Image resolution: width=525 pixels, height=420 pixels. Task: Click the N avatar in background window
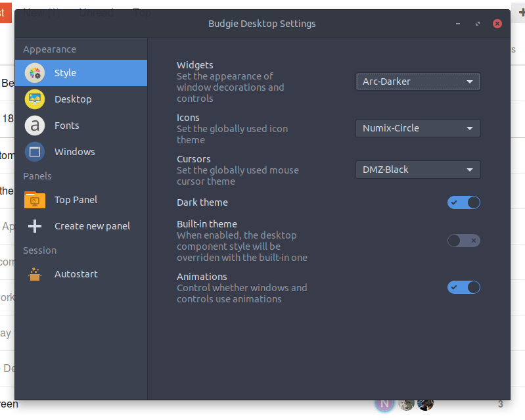pyautogui.click(x=384, y=404)
